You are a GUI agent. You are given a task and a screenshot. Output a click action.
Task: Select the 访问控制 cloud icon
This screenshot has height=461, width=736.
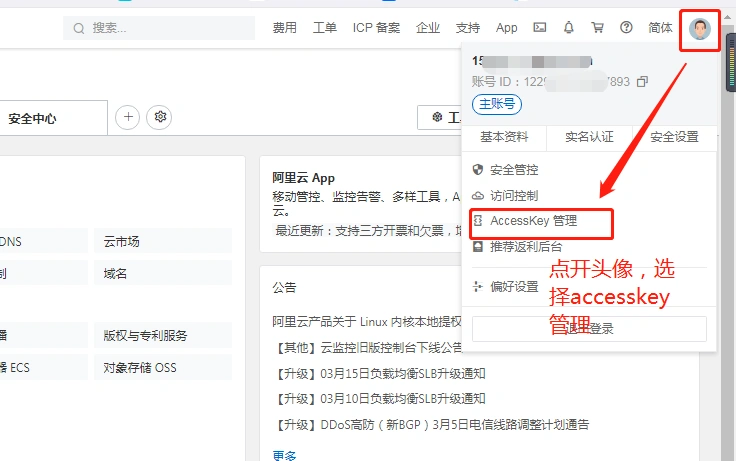(478, 195)
